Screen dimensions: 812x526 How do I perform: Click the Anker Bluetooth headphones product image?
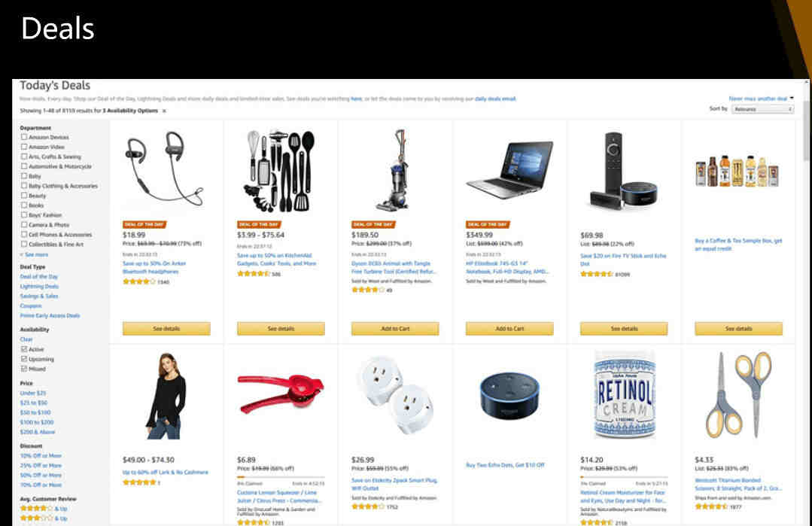pos(165,169)
